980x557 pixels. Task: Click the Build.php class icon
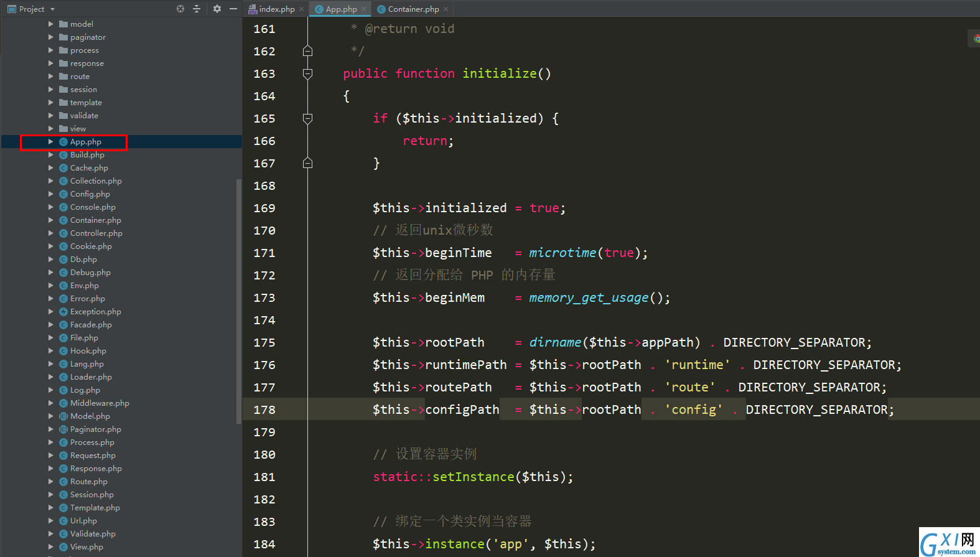tap(63, 155)
